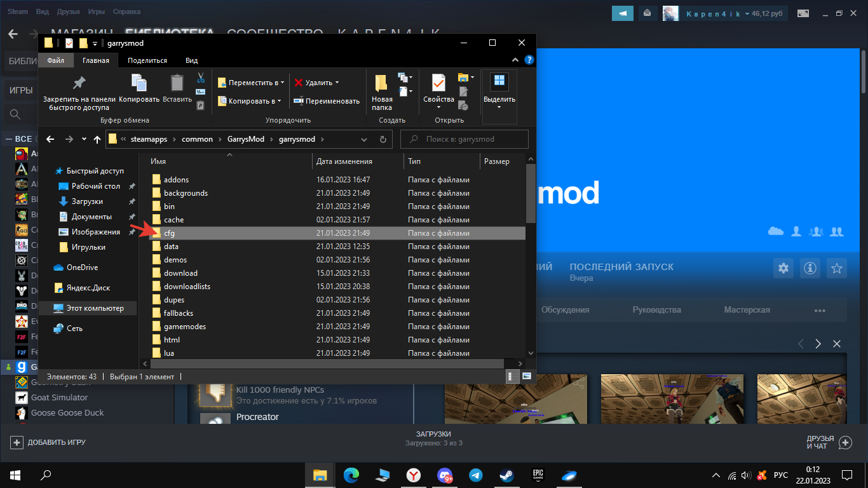Click Переименовать rename in the ribbon
The width and height of the screenshot is (868, 488).
coord(327,101)
